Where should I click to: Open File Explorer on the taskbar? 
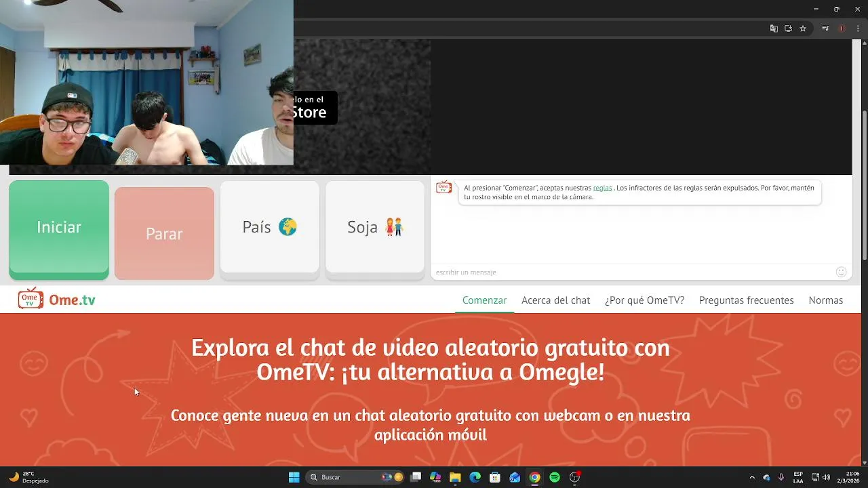[x=455, y=477]
